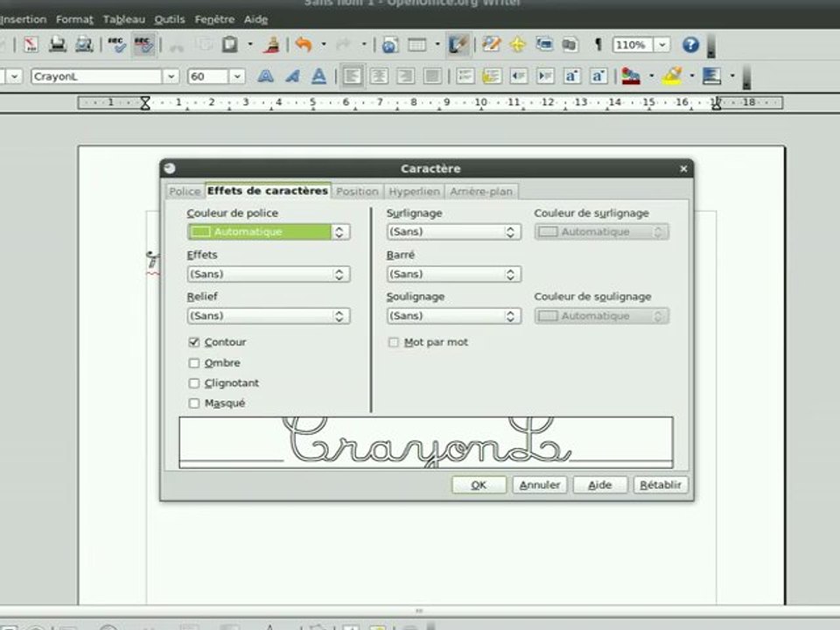This screenshot has height=630, width=840.
Task: Switch to the Position tab
Action: click(357, 192)
